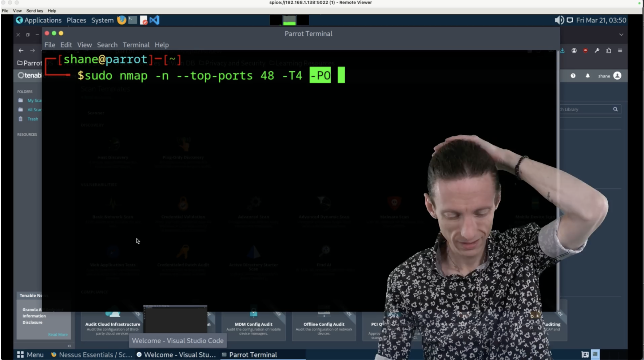The image size is (644, 360).
Task: Click the Firefox tab close X icon
Action: tap(18, 35)
